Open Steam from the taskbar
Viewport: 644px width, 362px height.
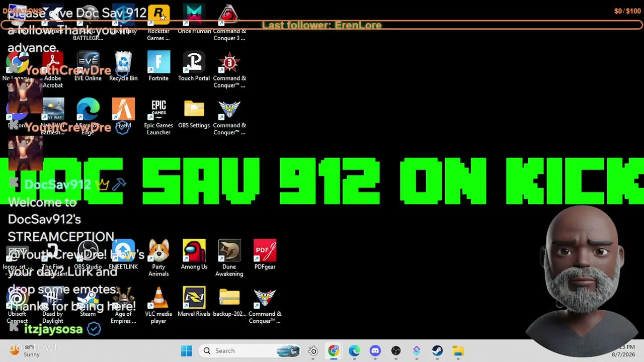[x=437, y=351]
